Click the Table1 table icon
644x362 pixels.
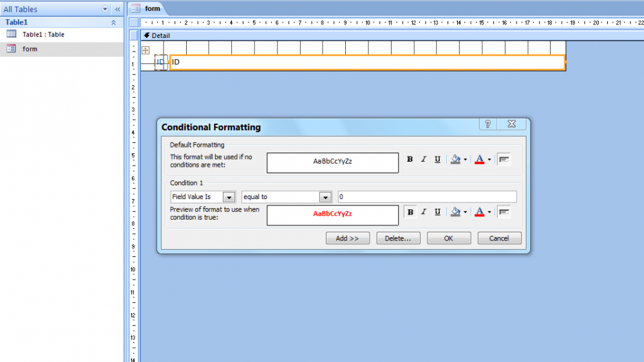tap(12, 34)
